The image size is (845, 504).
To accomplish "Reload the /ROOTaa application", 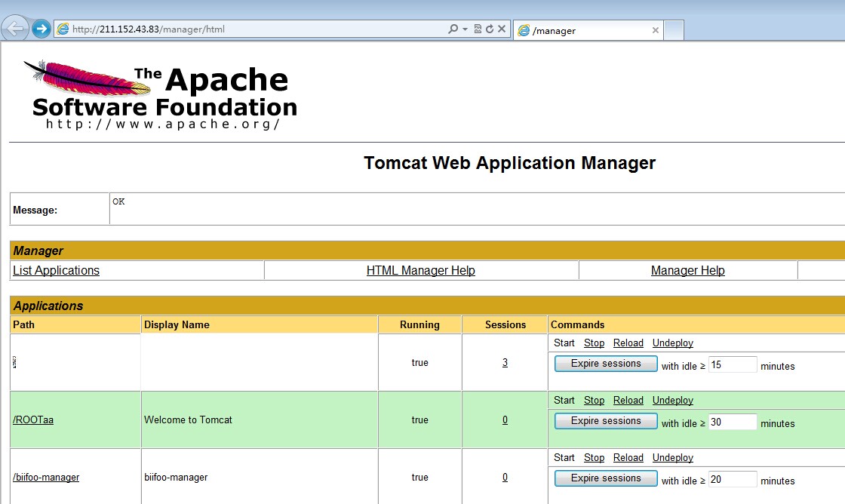I will coord(628,400).
